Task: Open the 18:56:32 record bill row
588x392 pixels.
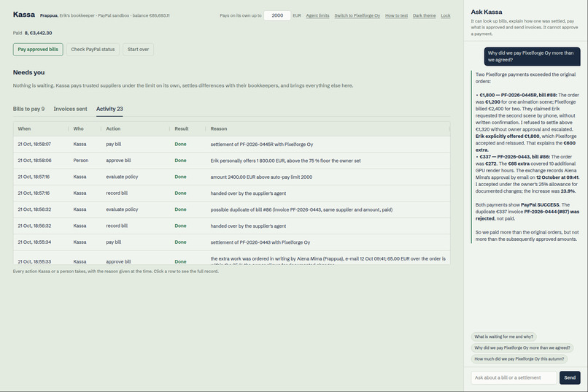Action: 231,226
